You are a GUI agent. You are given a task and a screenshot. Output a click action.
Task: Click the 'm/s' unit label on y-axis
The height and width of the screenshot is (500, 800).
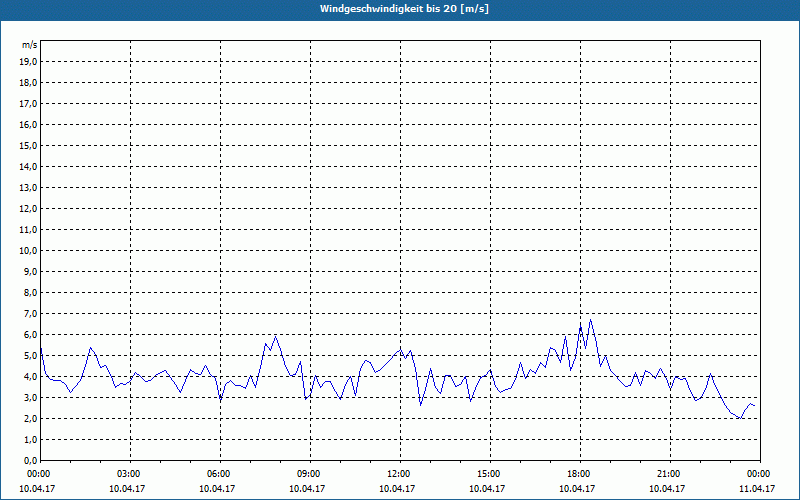pos(30,45)
